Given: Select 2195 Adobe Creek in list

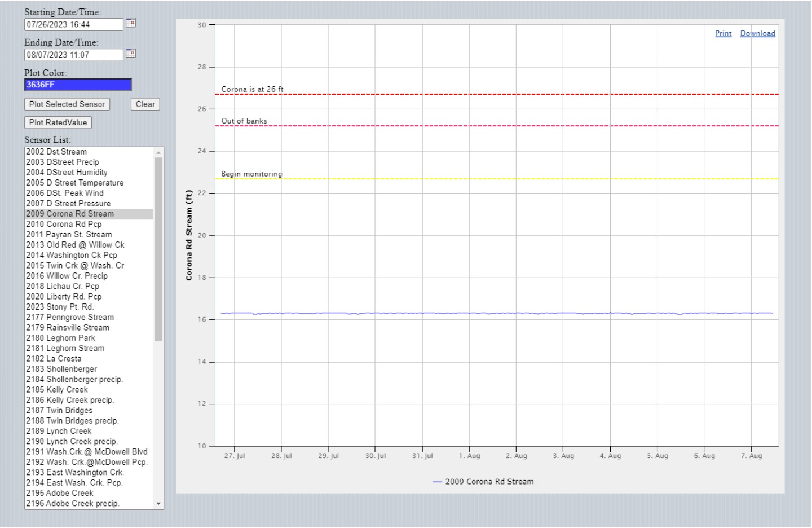Looking at the screenshot, I should pyautogui.click(x=60, y=493).
